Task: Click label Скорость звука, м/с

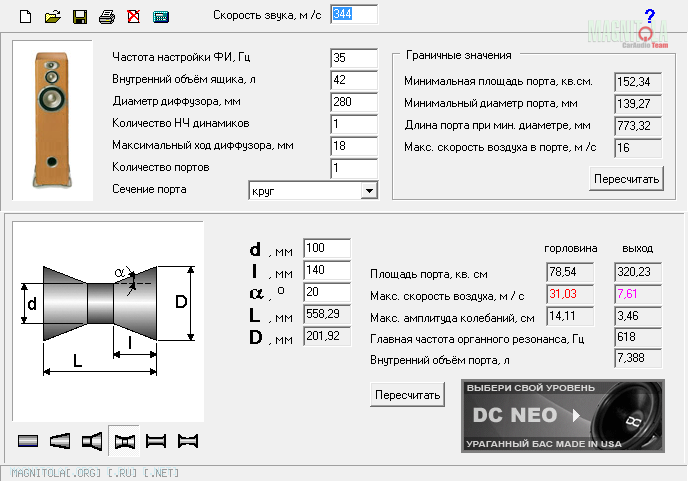Action: pyautogui.click(x=267, y=15)
